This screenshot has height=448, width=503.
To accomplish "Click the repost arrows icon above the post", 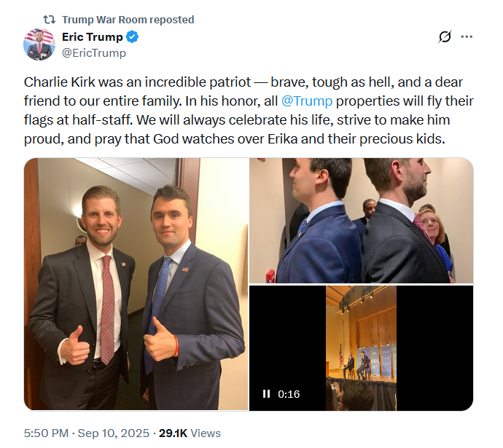I will pos(50,20).
